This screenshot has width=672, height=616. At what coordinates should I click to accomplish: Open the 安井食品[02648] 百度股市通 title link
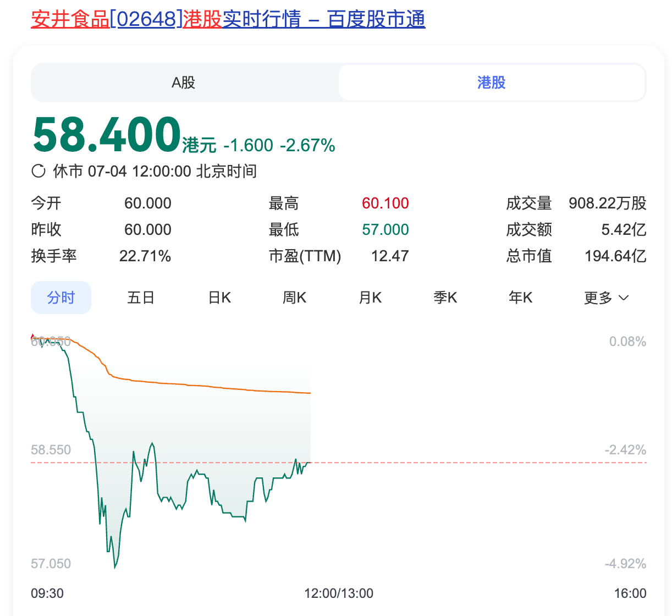[228, 19]
